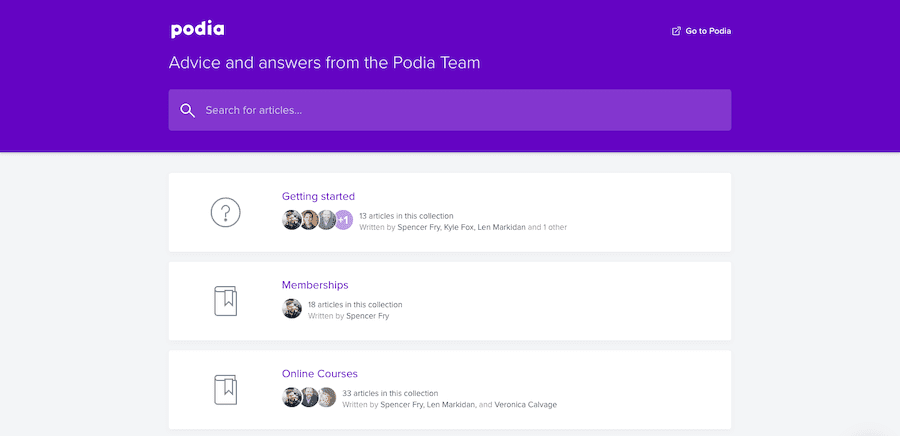The width and height of the screenshot is (900, 436).
Task: Click the second avatar under Online Courses
Action: point(309,397)
